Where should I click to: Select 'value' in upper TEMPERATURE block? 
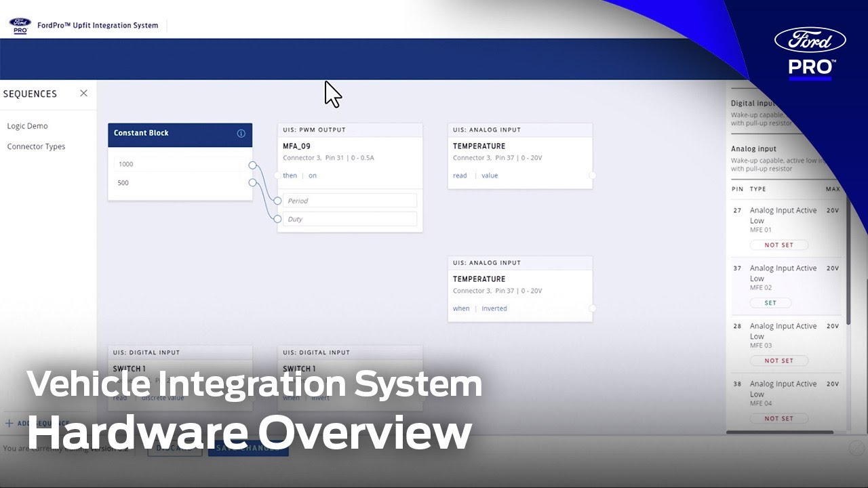(490, 176)
